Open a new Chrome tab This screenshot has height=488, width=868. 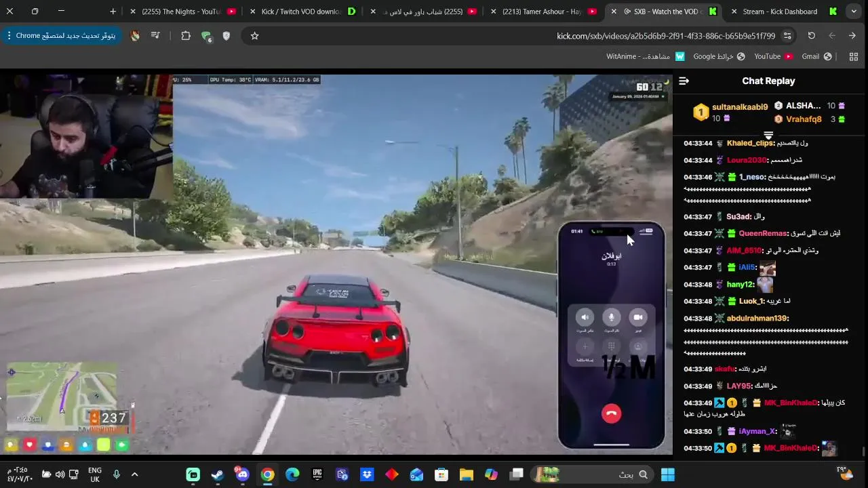click(113, 12)
